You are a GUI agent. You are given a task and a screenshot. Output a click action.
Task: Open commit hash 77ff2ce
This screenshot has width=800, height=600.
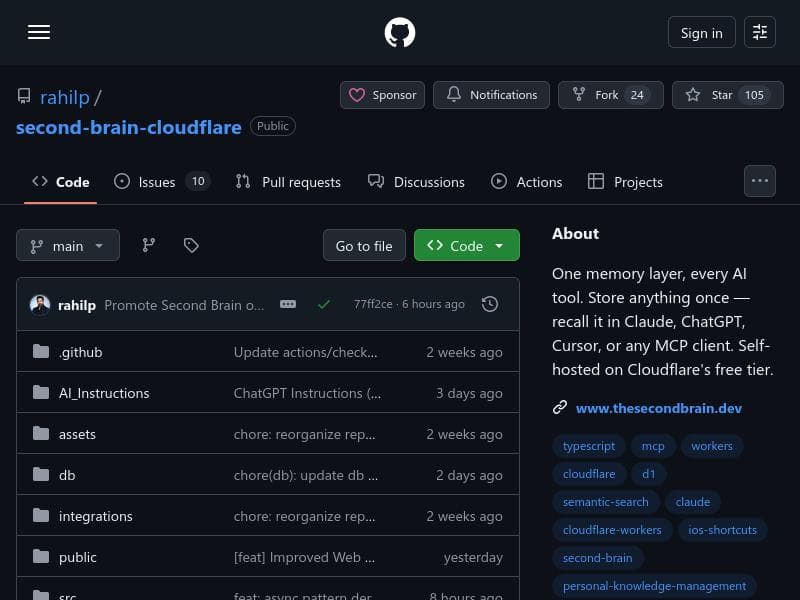point(373,304)
